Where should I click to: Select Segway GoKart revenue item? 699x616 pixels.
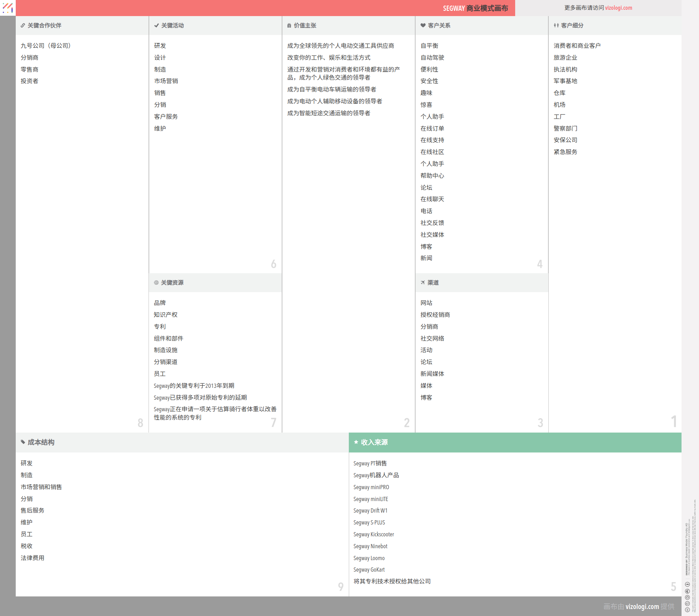tap(369, 570)
